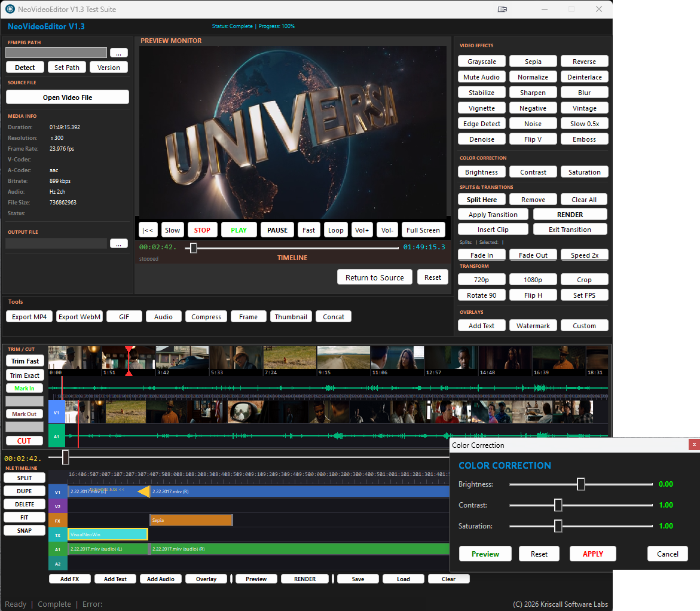The image size is (700, 611).
Task: Click the red STOP playback button
Action: pyautogui.click(x=202, y=230)
